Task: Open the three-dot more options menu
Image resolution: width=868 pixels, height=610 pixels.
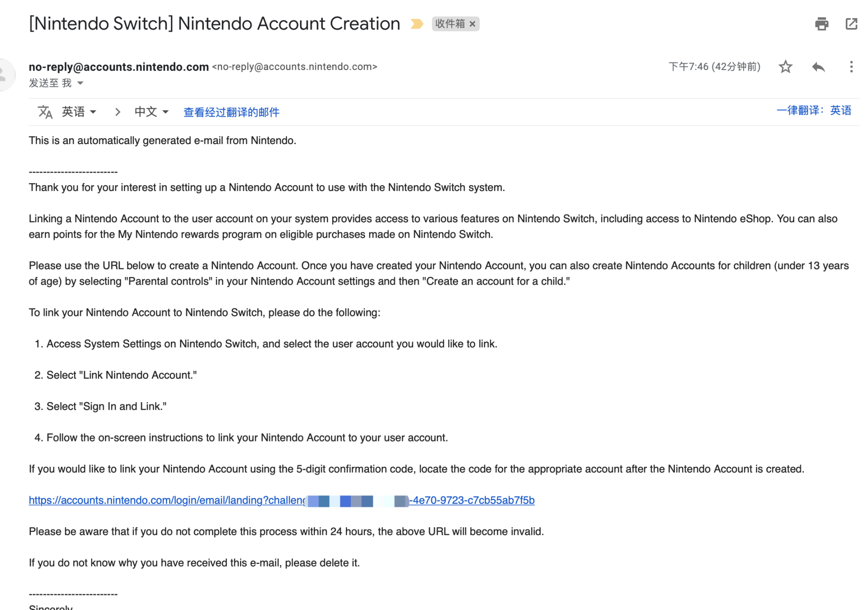Action: coord(851,67)
